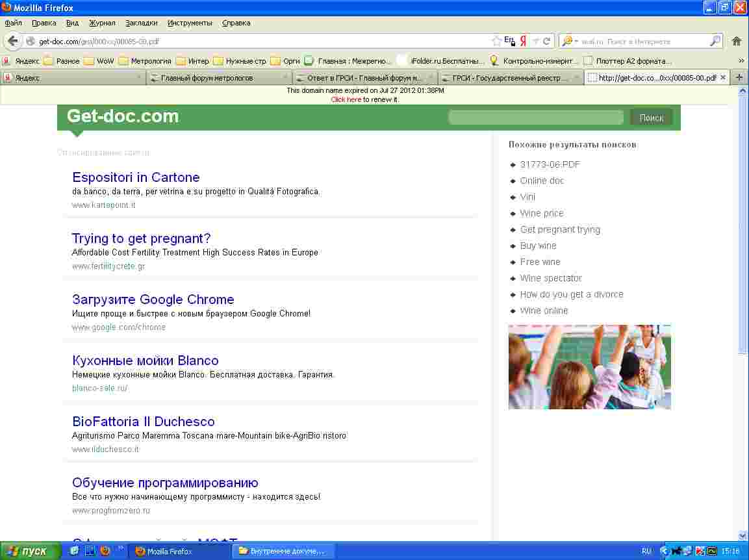Screen dimensions: 749x560
Task: Open a new tab with the plus button
Action: [739, 77]
